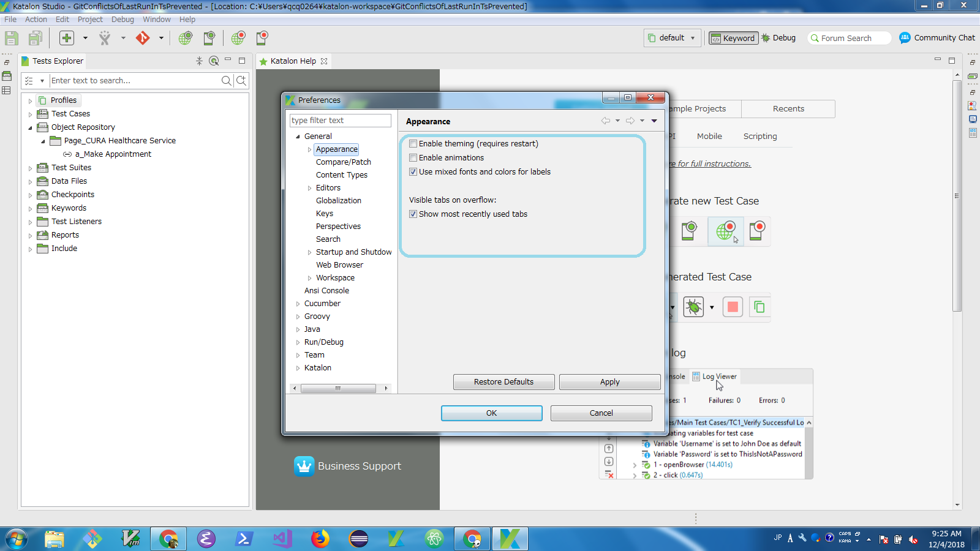This screenshot has width=980, height=551.
Task: Switch to the Debug perspective
Action: [x=778, y=38]
